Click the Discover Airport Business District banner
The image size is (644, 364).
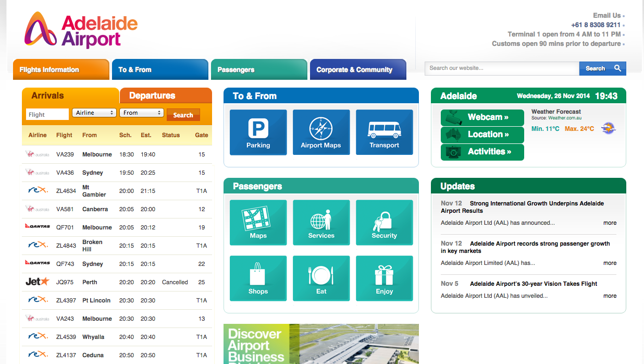pyautogui.click(x=320, y=344)
